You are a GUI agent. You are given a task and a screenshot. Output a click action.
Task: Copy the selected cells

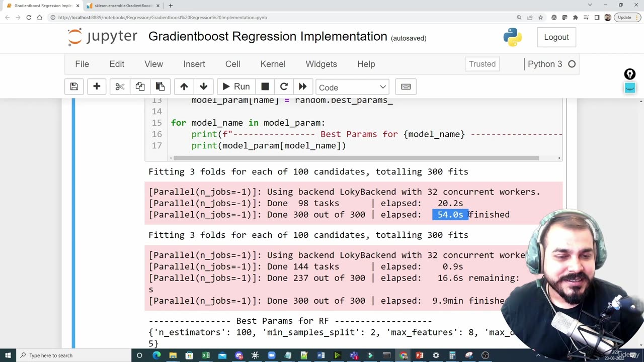pos(140,87)
